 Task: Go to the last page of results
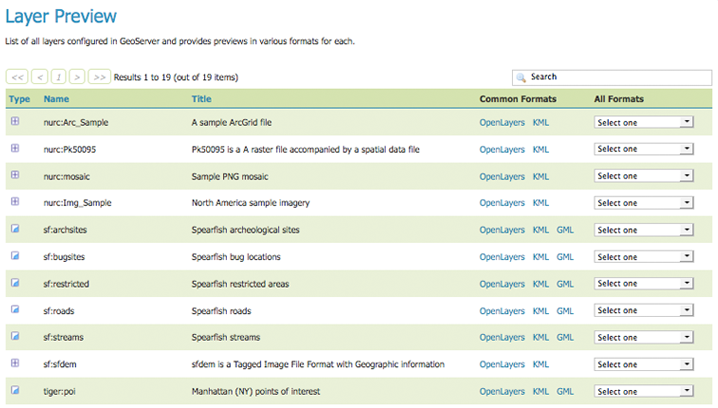99,77
